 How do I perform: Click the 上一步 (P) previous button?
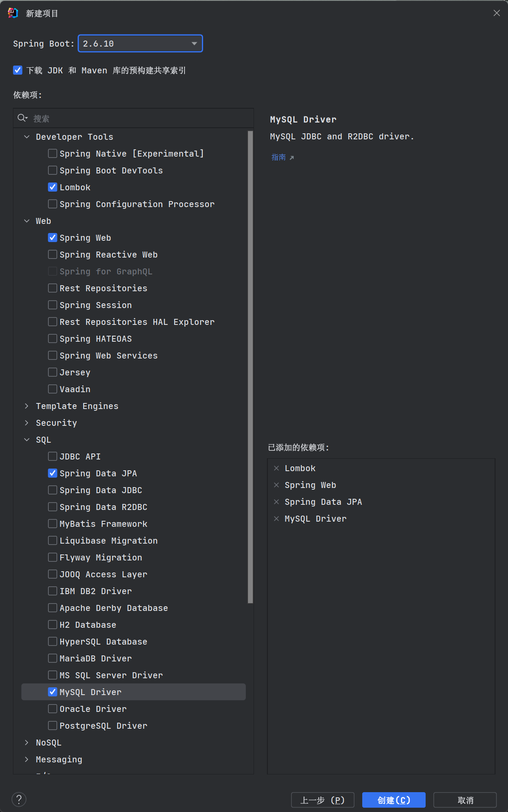tap(323, 800)
